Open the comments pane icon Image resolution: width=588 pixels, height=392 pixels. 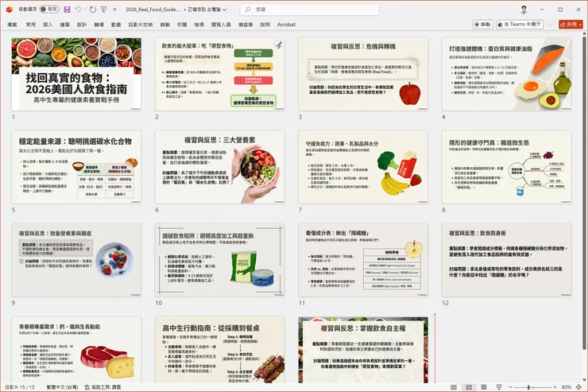551,25
